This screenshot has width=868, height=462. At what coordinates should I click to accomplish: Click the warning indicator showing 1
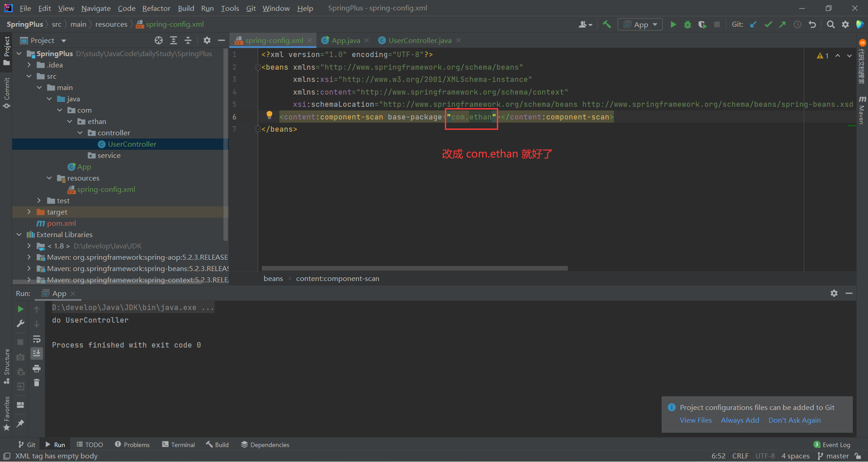pos(823,56)
